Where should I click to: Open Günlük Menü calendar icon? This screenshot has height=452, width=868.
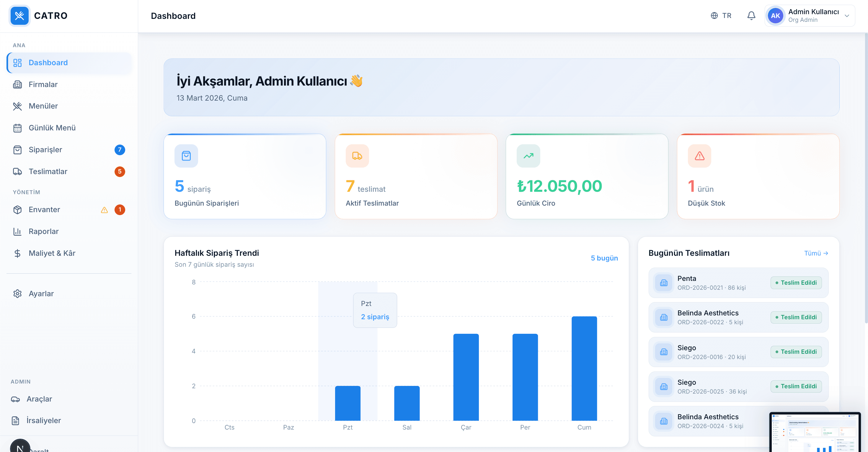[x=18, y=128]
